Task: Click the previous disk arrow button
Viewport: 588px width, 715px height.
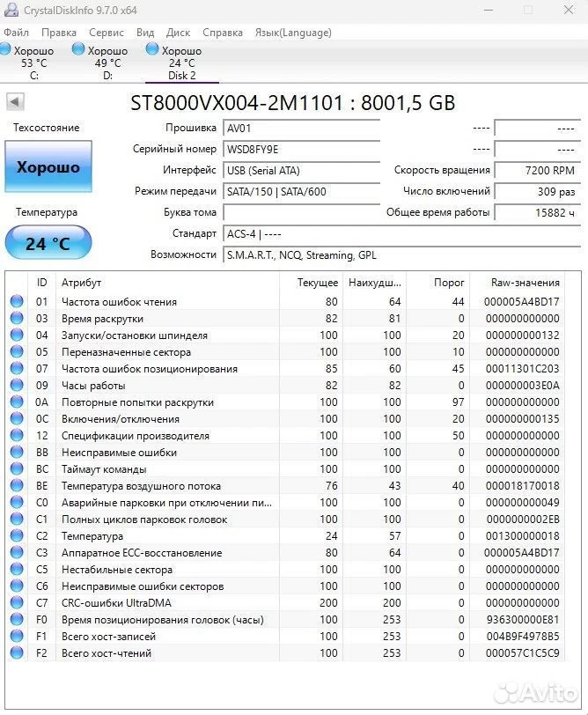Action: 15,101
